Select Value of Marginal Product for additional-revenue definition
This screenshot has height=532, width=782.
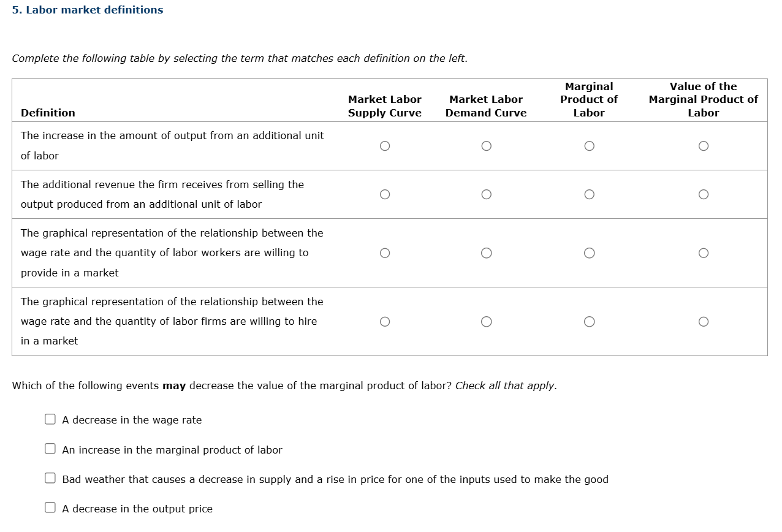coord(704,194)
